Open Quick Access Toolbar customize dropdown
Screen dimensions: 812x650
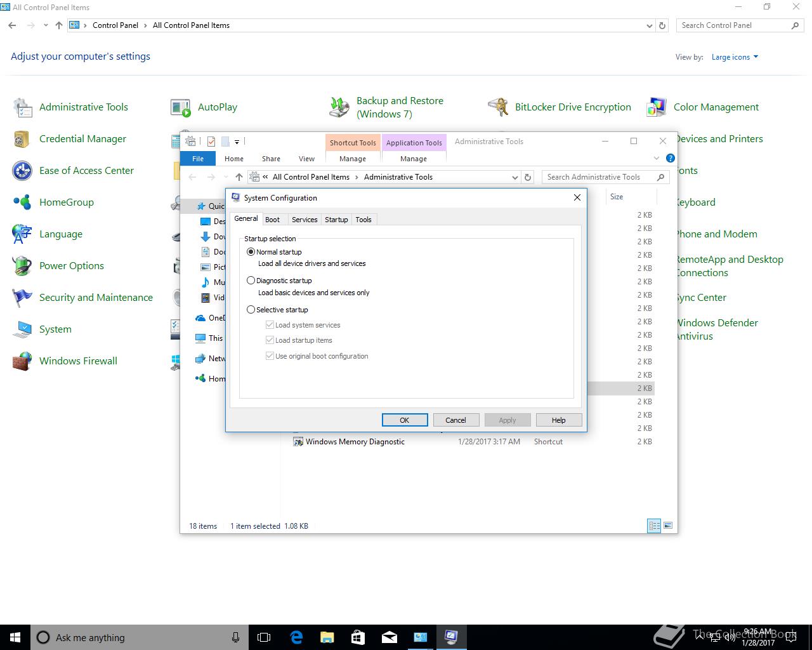[237, 142]
